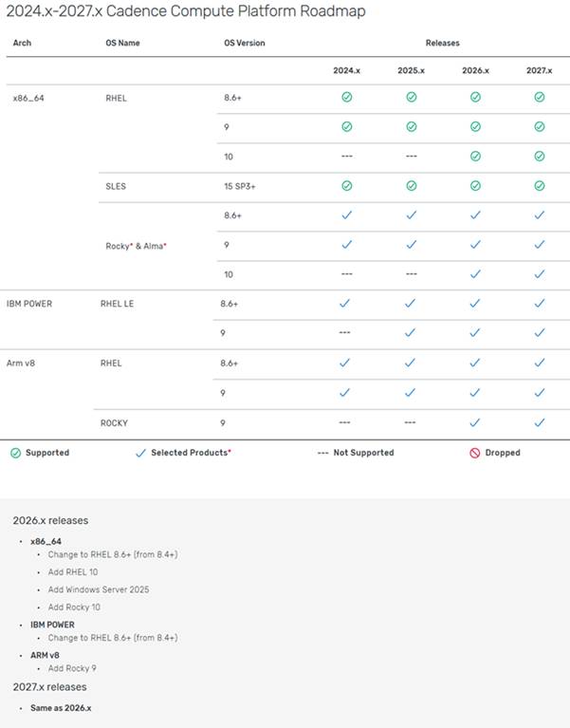Click the Add Windows Server 2025 bullet
The width and height of the screenshot is (570, 728).
coord(99,589)
